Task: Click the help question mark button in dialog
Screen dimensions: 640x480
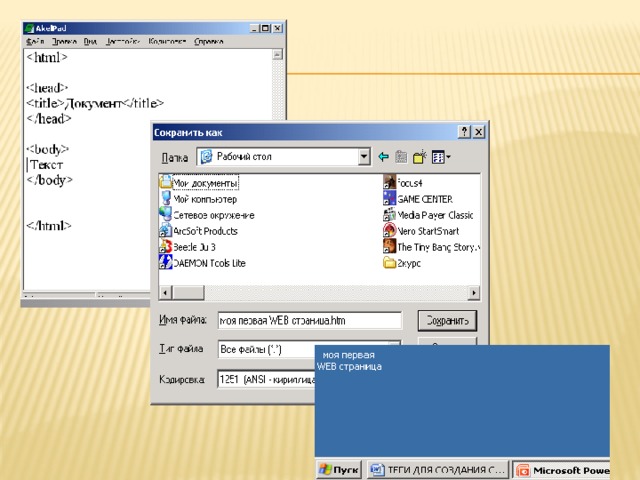Action: click(x=465, y=132)
